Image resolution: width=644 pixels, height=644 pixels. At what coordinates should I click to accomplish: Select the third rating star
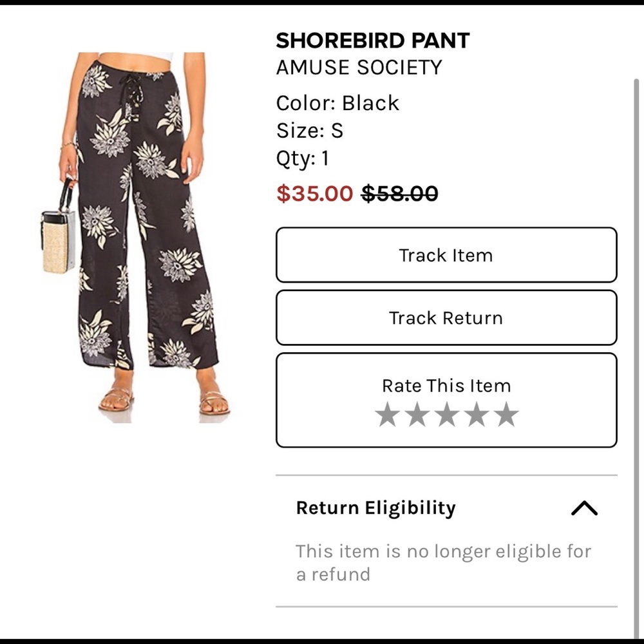click(x=447, y=414)
